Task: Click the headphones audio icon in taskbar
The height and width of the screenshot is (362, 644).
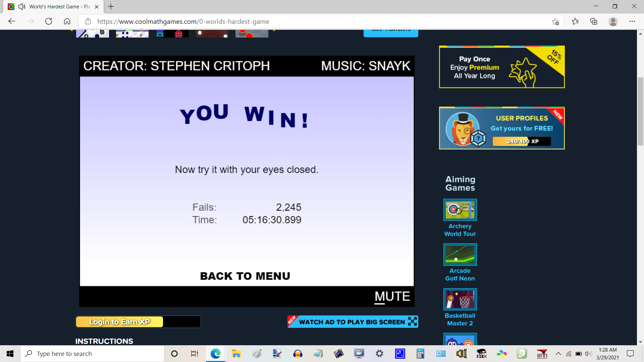Action: coord(297,353)
